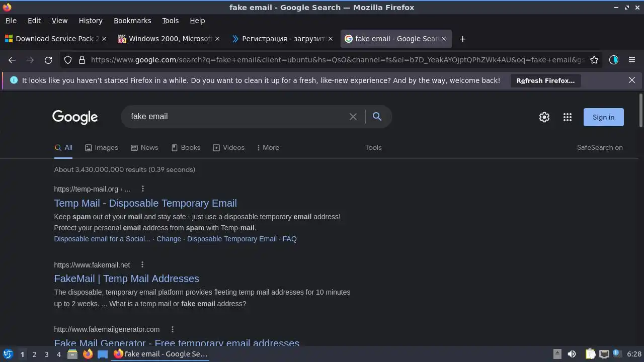Open the Tools menu in menu bar

[x=170, y=21]
